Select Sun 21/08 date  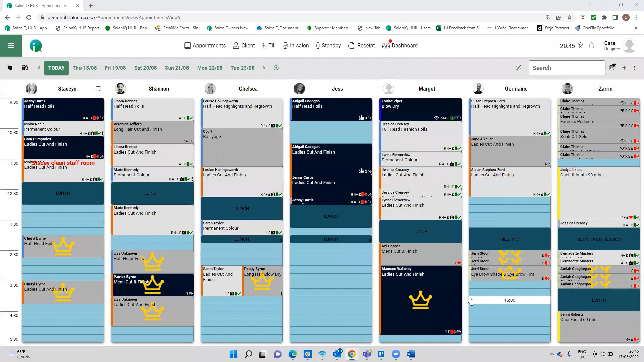pyautogui.click(x=177, y=68)
